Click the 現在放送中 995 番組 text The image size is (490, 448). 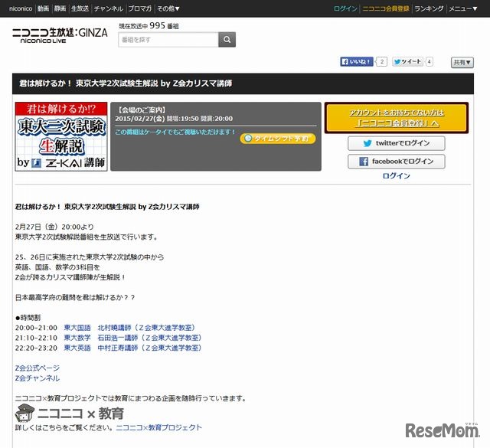pos(149,26)
